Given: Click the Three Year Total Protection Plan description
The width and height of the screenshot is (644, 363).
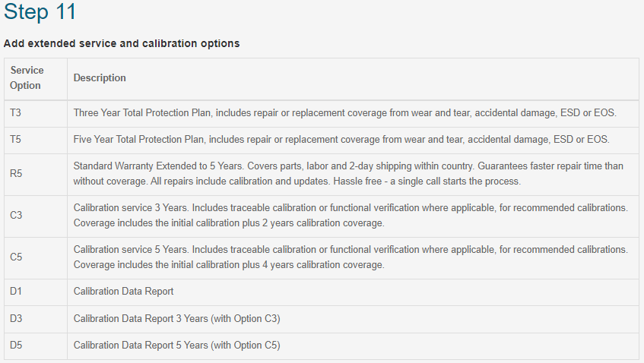Looking at the screenshot, I should [x=345, y=113].
